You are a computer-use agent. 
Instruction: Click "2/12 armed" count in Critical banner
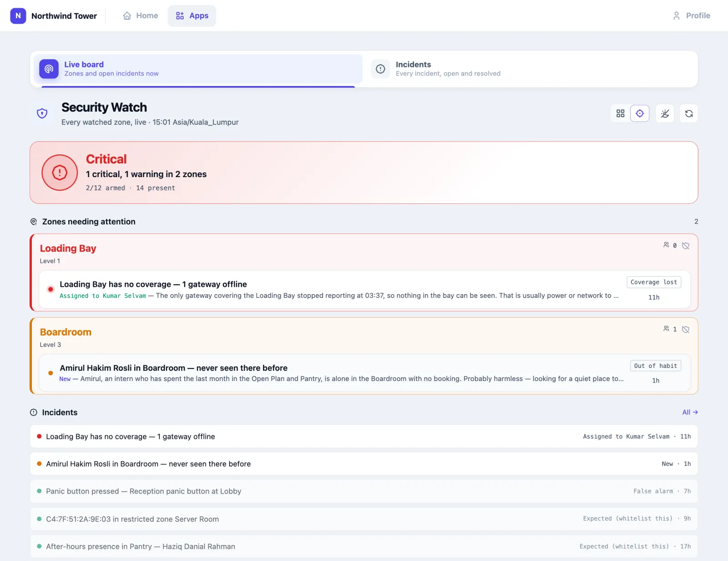106,188
